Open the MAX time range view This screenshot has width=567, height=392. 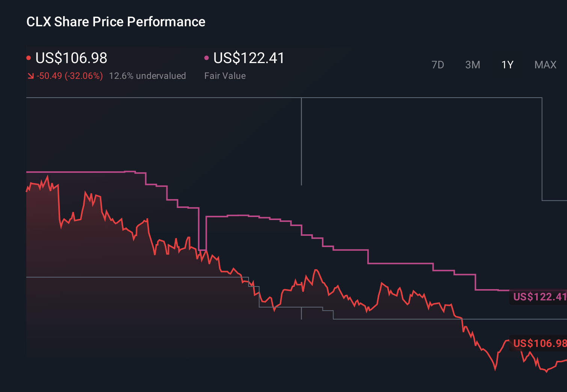545,65
